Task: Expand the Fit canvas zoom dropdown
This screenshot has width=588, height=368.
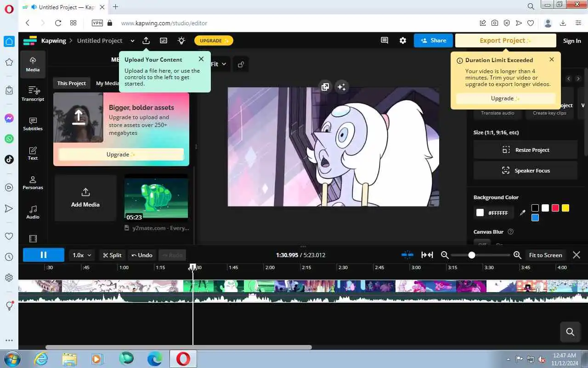Action: [x=219, y=64]
